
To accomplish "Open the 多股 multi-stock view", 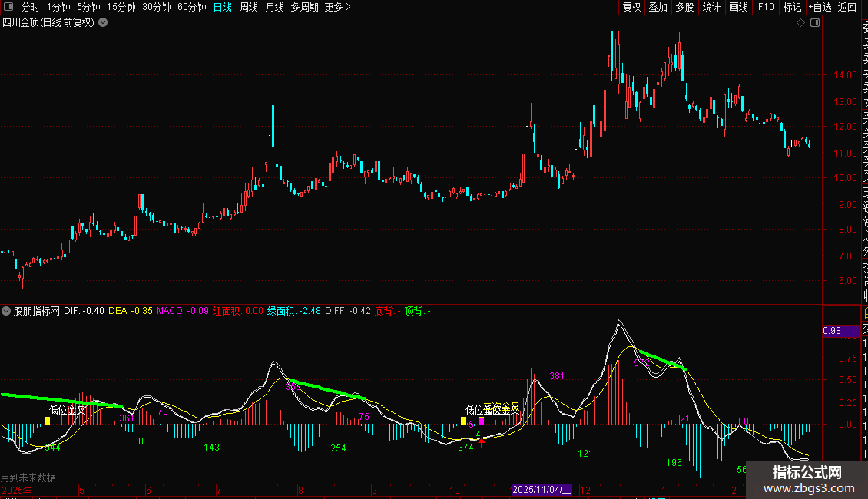I will coord(684,7).
